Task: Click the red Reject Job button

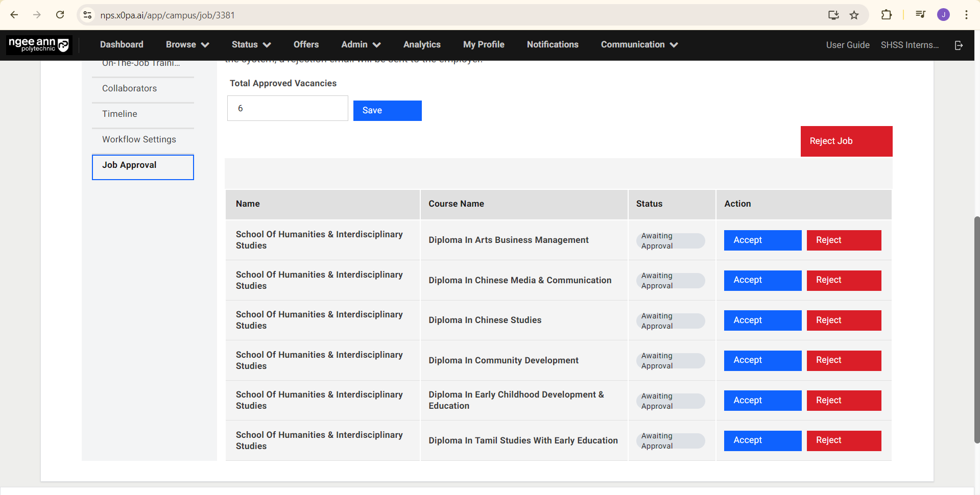Action: (846, 141)
